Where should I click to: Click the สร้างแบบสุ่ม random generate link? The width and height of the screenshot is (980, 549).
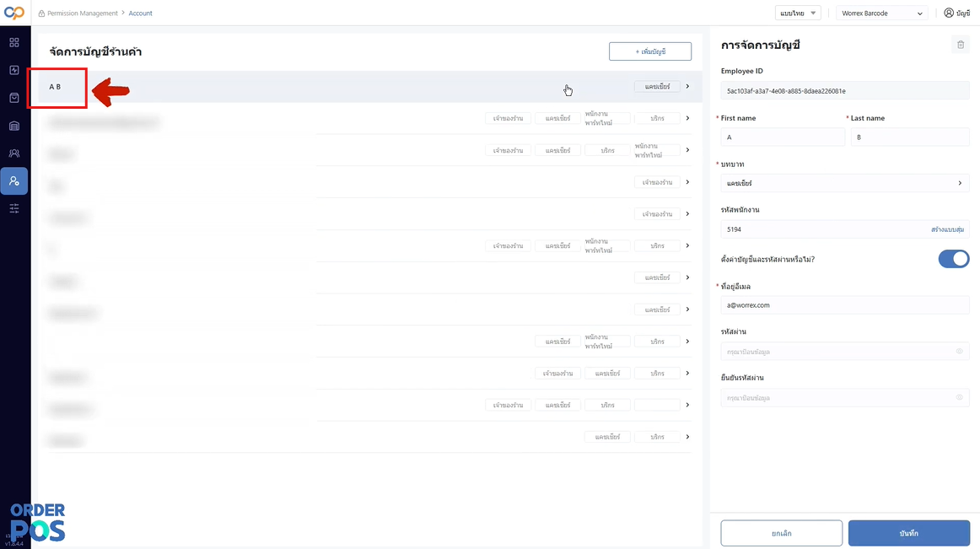pyautogui.click(x=947, y=229)
